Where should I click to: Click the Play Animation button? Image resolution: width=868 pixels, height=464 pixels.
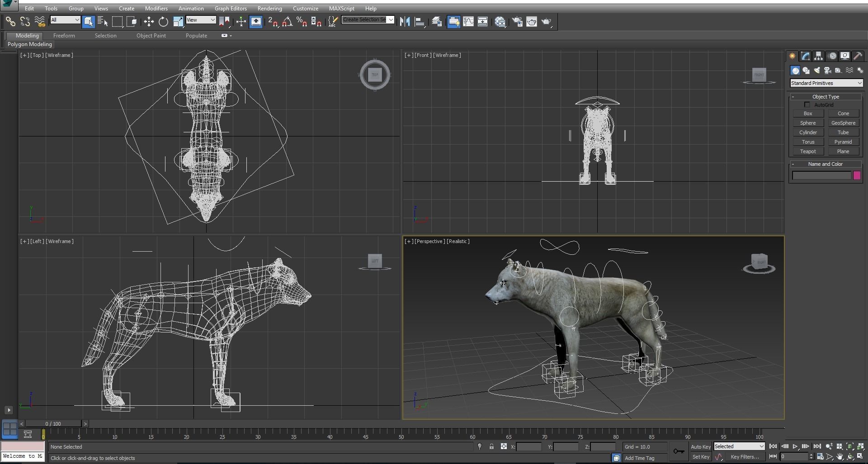[x=795, y=447]
